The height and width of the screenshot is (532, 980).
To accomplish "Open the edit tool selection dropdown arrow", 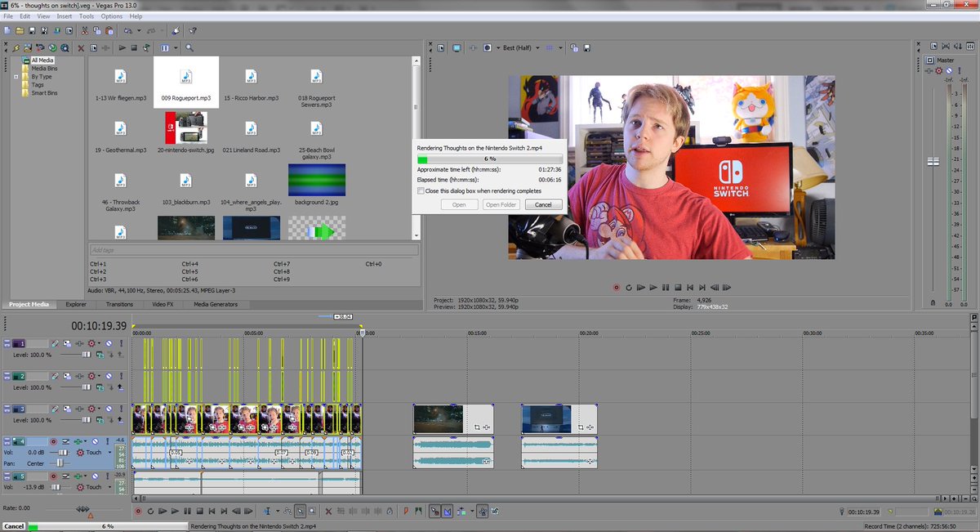I will click(278, 512).
